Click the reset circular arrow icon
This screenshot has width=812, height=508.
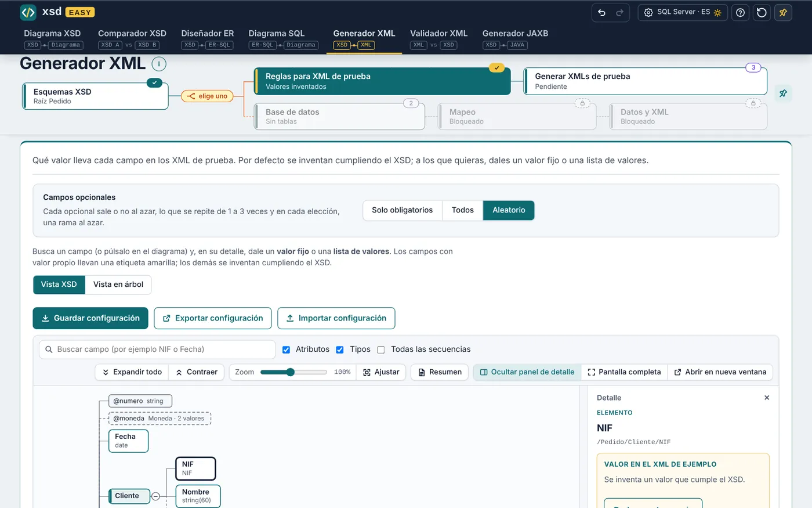762,12
